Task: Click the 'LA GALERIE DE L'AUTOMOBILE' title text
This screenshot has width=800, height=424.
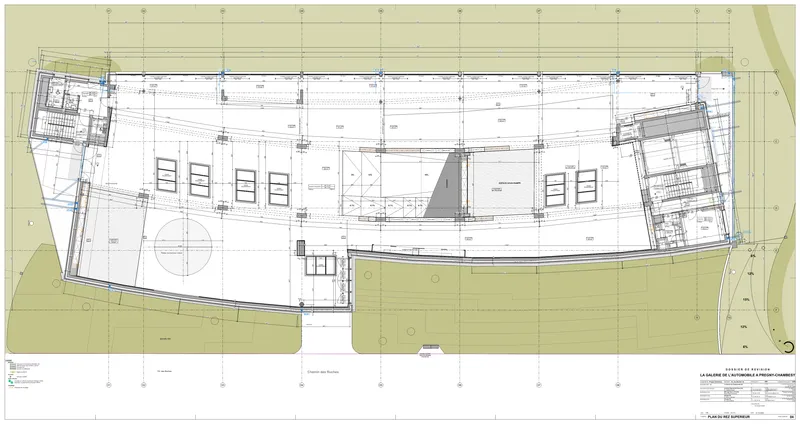Action: pyautogui.click(x=737, y=373)
